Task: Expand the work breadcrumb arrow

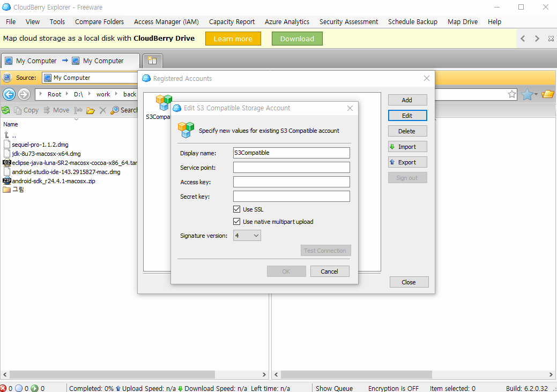Action: 90,94
